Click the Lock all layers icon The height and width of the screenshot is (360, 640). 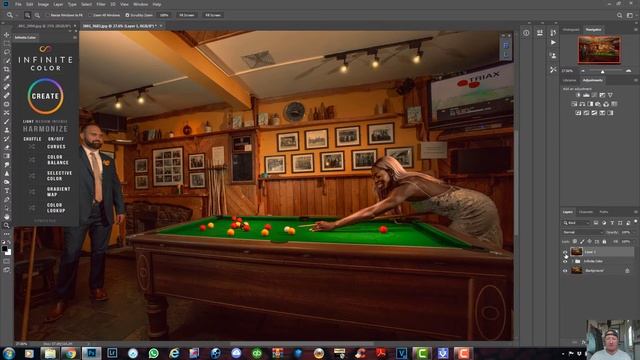604,242
